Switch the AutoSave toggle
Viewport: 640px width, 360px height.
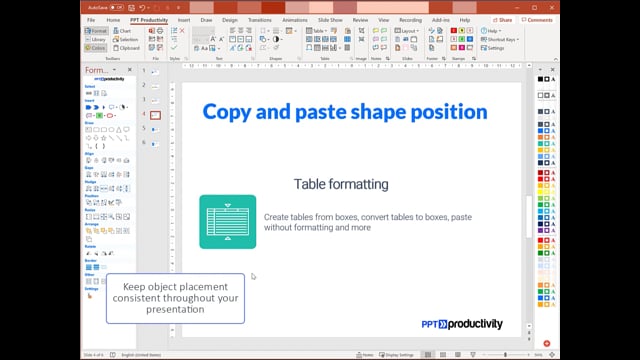coord(117,7)
